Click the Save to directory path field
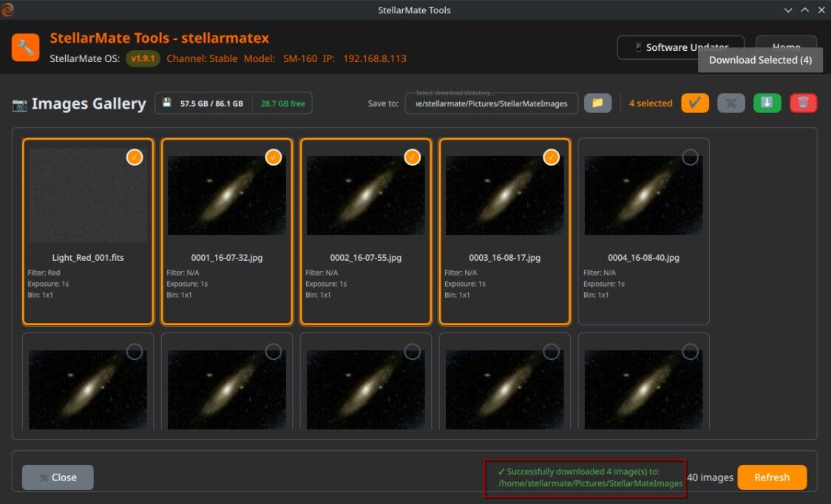Image resolution: width=831 pixels, height=504 pixels. coord(492,103)
